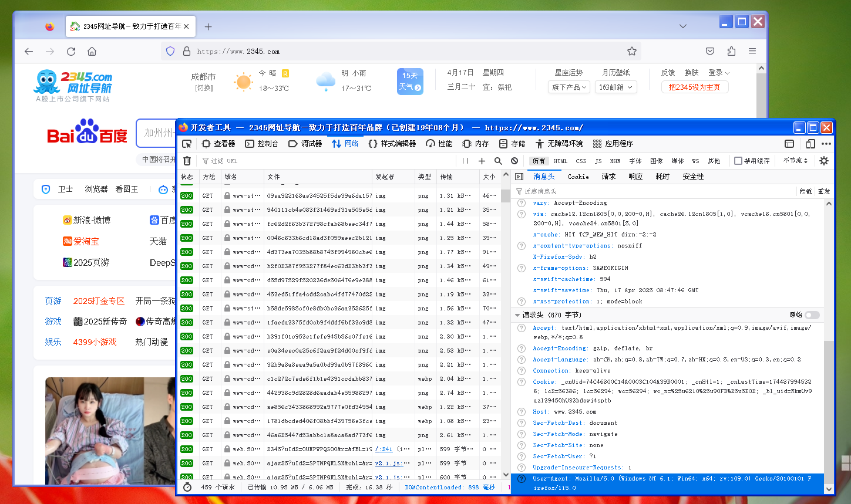Toggle responsive design mode icon
851x504 pixels.
[x=810, y=144]
